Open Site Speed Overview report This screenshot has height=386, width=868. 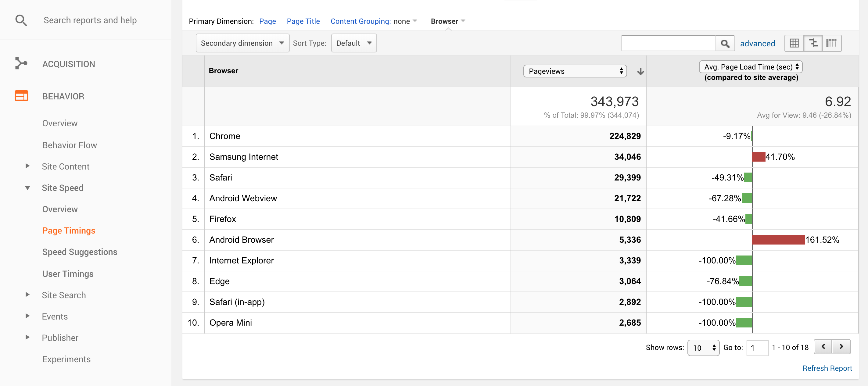point(60,209)
